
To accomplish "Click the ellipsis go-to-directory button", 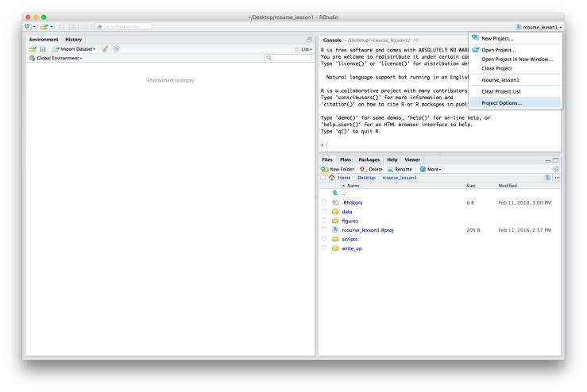I will click(557, 178).
